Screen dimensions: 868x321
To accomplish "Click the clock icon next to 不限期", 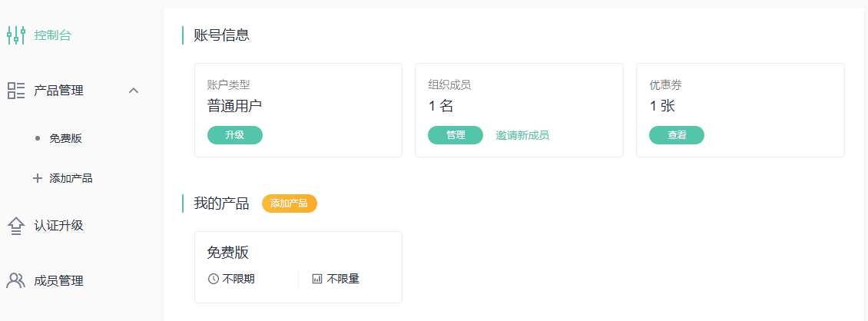I will pyautogui.click(x=214, y=279).
